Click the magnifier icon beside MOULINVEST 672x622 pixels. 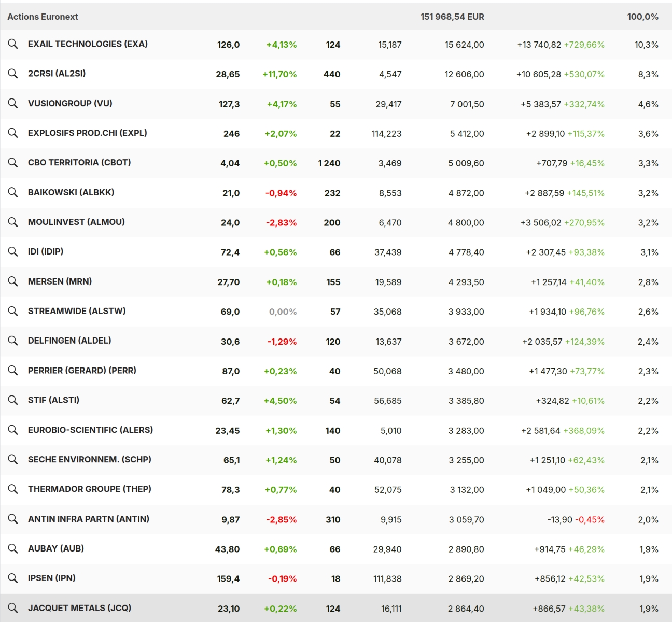click(13, 222)
